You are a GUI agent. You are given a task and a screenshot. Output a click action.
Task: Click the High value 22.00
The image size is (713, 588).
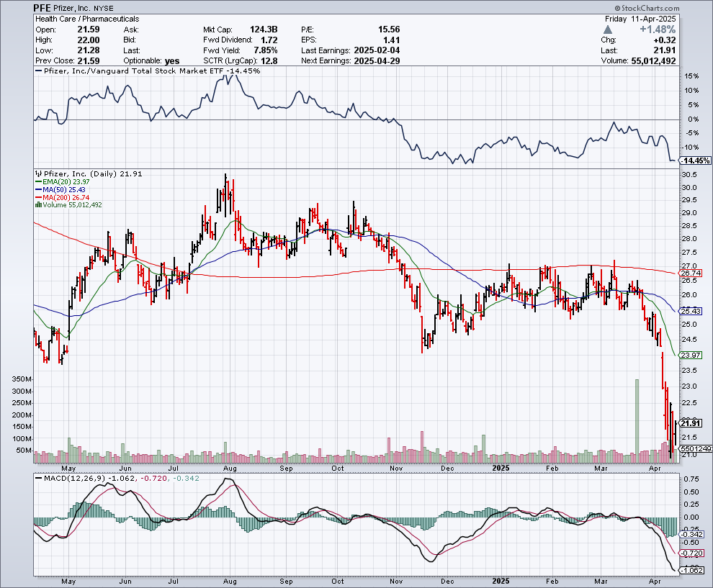pos(88,40)
